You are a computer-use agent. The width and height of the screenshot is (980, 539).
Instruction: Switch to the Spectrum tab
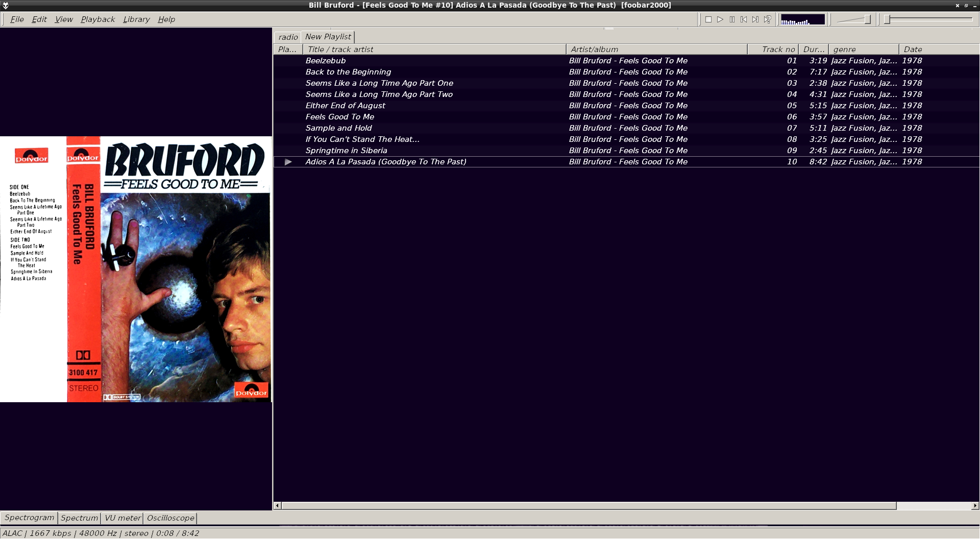pyautogui.click(x=79, y=518)
